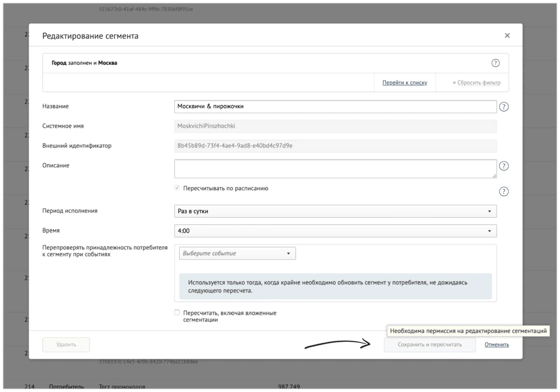Open help icon beside Описание field

point(504,166)
